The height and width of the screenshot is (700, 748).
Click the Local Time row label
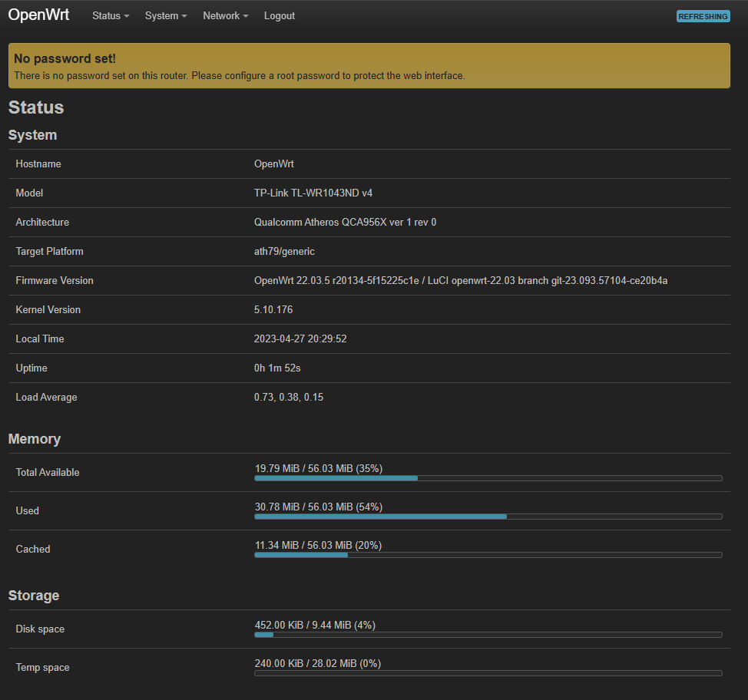click(x=40, y=338)
